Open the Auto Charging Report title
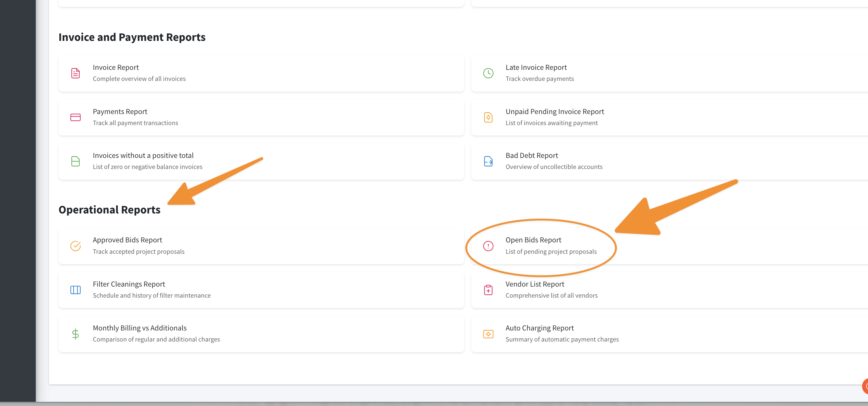 [540, 328]
